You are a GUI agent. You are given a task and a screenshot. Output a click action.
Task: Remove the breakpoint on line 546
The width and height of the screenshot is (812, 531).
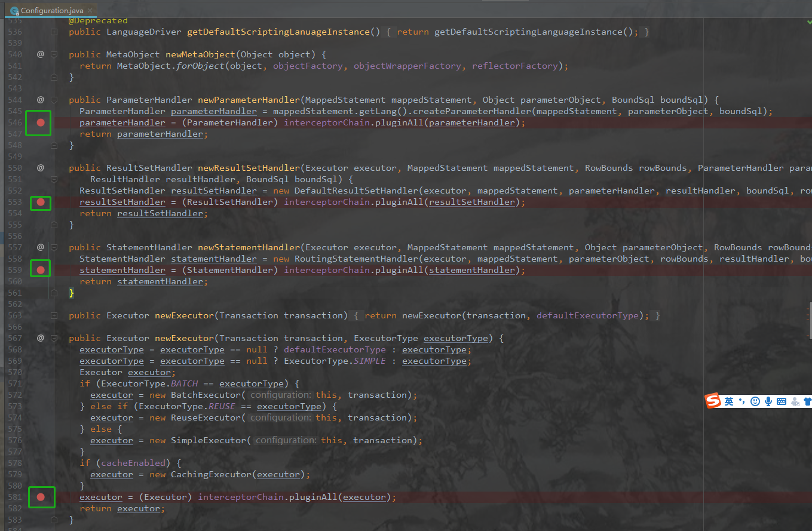click(x=41, y=122)
